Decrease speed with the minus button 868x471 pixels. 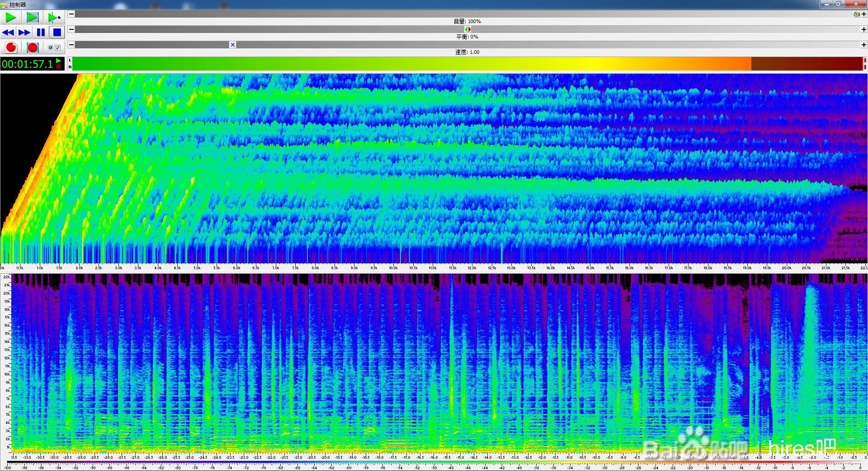click(71, 45)
